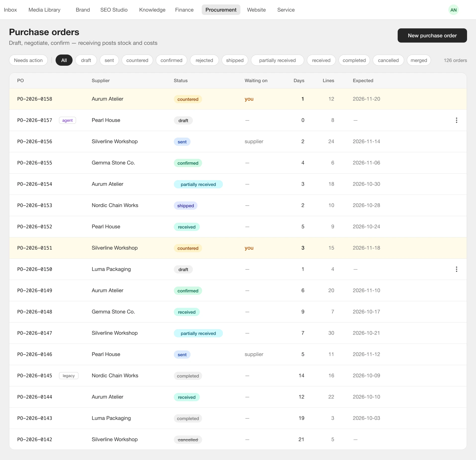
Task: Filter orders by merged status
Action: point(419,60)
